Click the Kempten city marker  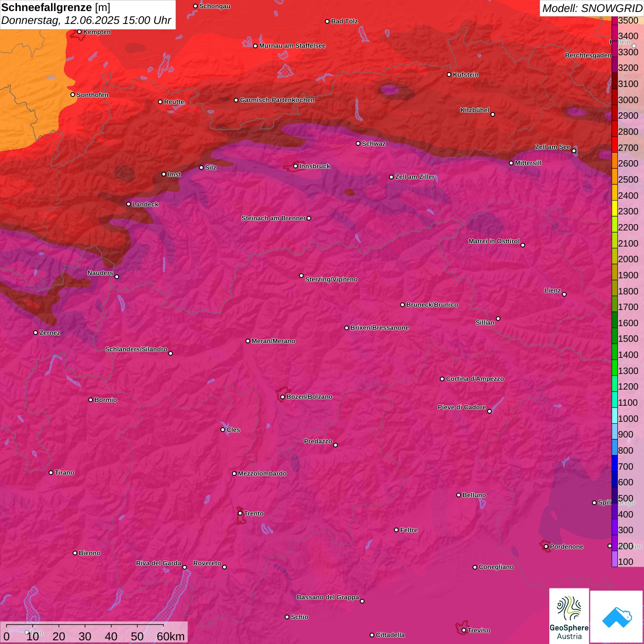79,32
